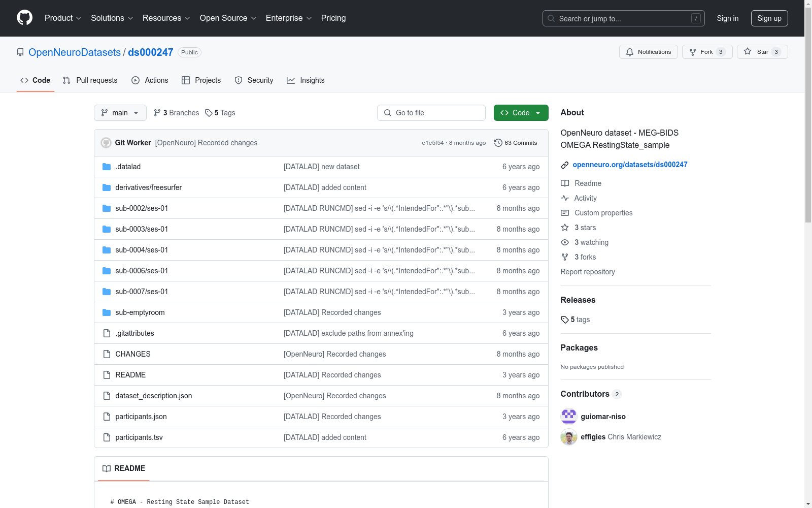Screen dimensions: 812x508
Task: Click the README book icon in file viewer
Action: [107, 468]
